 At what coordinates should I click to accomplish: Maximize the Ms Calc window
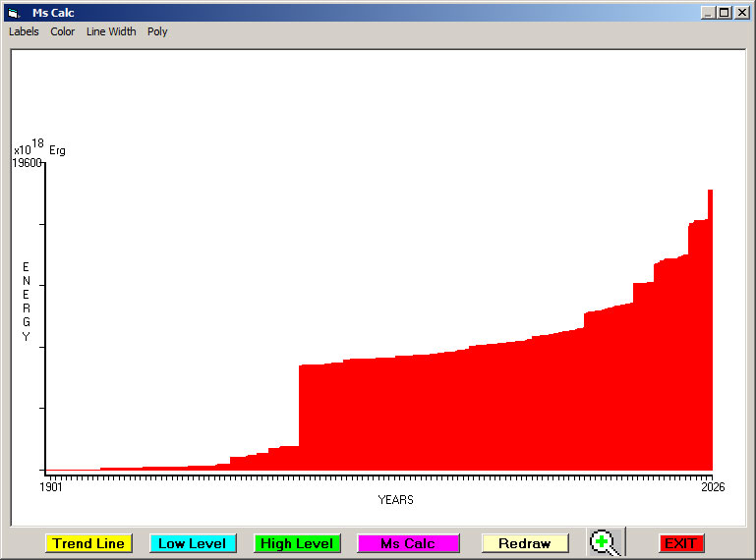tap(725, 13)
